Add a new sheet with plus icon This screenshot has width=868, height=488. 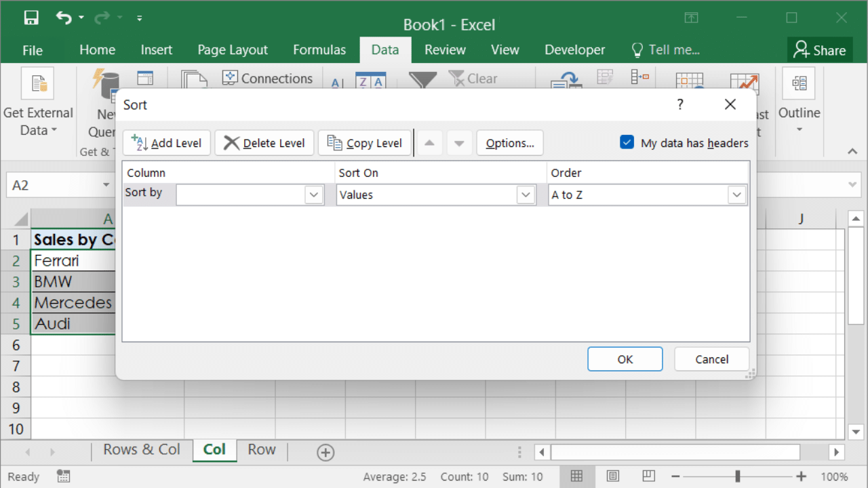click(325, 452)
